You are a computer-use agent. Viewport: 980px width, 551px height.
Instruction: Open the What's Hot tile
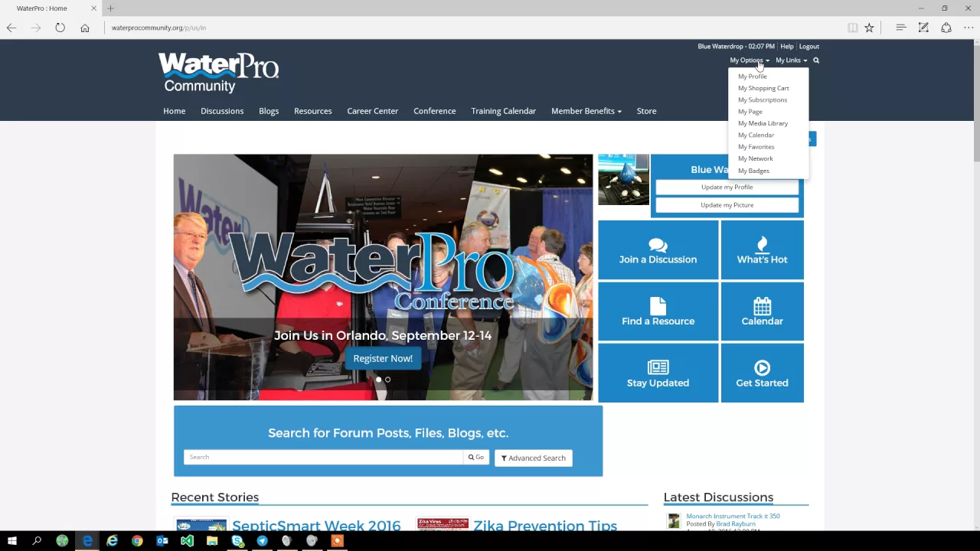click(x=762, y=250)
